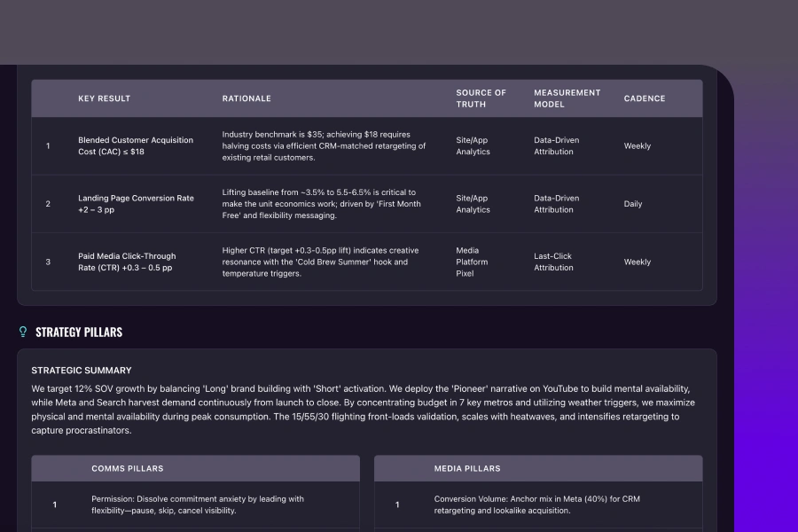Click the Key Result column header
798x532 pixels.
(104, 98)
